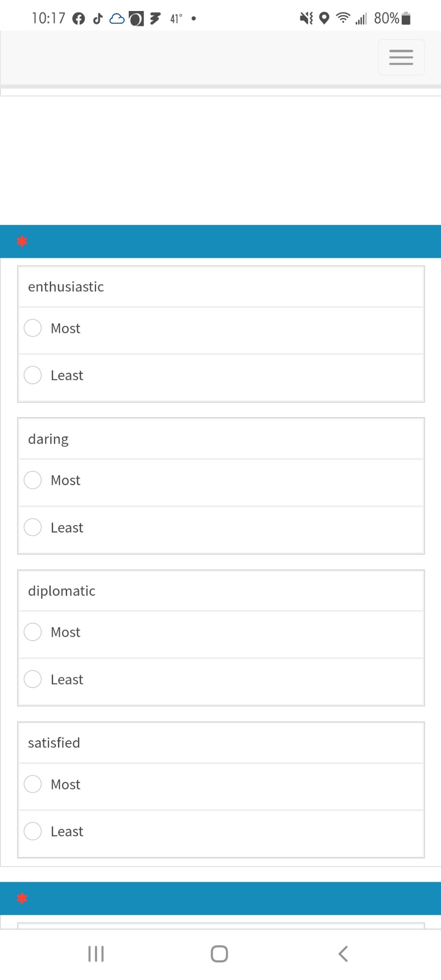Tap the TikTok notification icon in status bar

tap(98, 19)
